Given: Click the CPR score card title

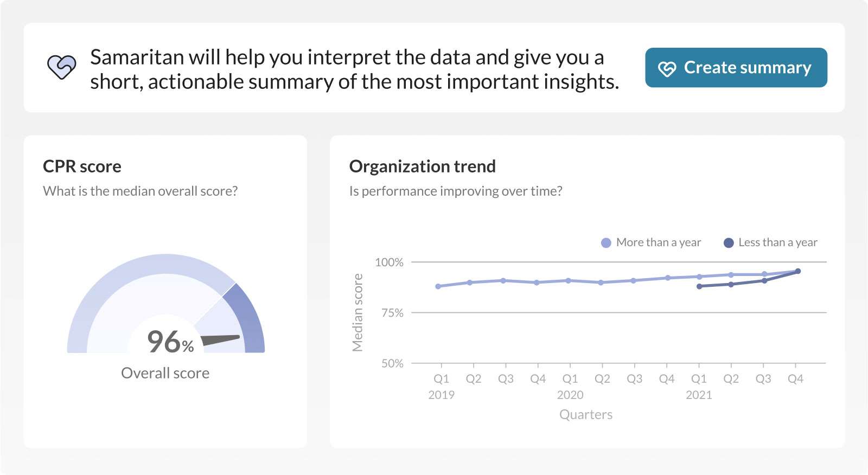Looking at the screenshot, I should 82,166.
